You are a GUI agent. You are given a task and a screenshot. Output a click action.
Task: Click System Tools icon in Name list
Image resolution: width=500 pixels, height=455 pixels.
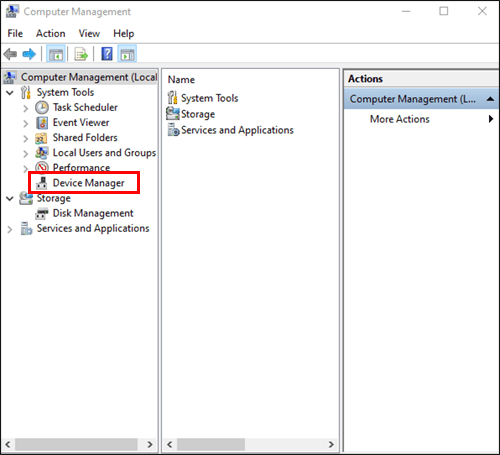172,98
